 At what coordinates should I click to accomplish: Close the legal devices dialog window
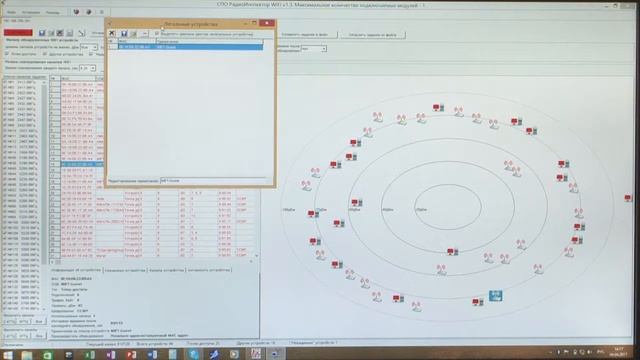(267, 23)
